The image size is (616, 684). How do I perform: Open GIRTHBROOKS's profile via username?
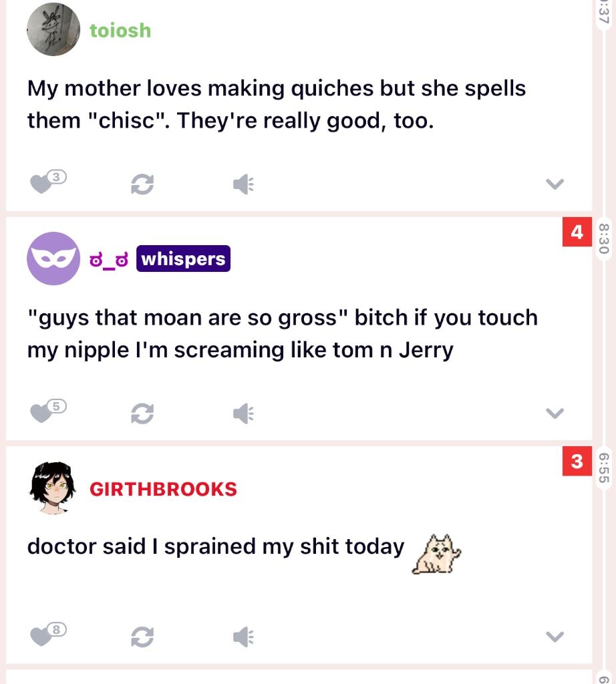point(163,489)
